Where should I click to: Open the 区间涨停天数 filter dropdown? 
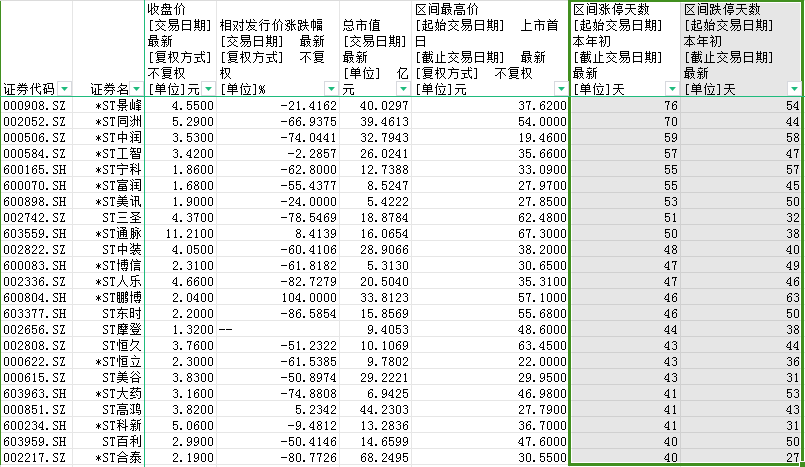[672, 89]
